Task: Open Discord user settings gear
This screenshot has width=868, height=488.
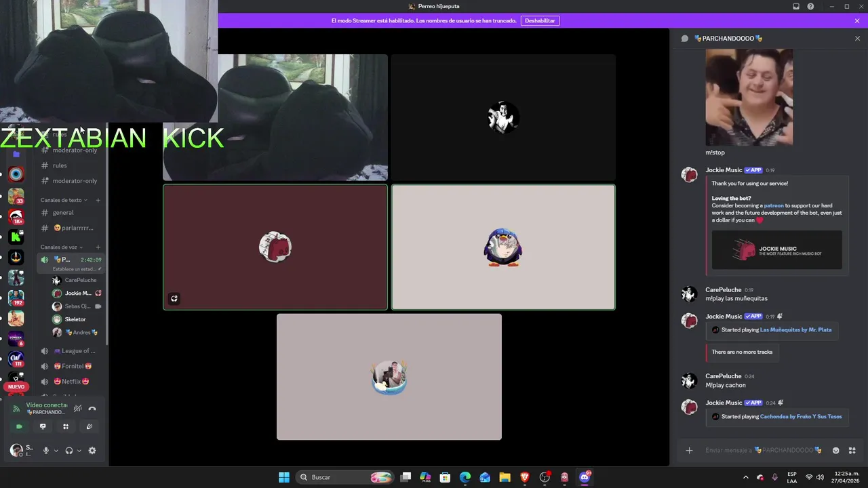Action: pos(92,451)
